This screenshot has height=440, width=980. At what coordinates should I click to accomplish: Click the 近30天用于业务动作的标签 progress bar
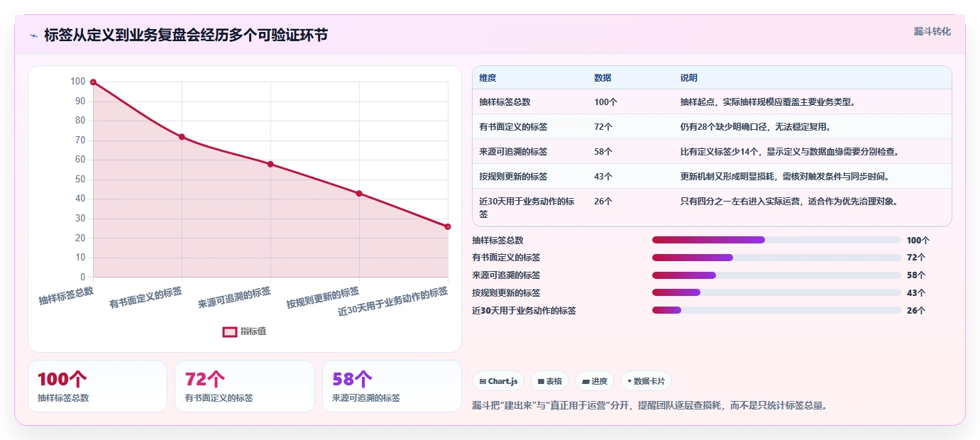click(776, 310)
